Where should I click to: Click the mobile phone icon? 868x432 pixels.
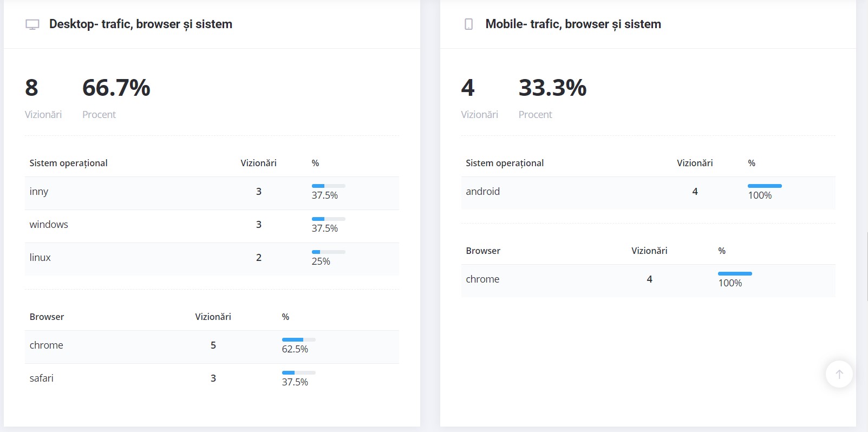(x=469, y=24)
